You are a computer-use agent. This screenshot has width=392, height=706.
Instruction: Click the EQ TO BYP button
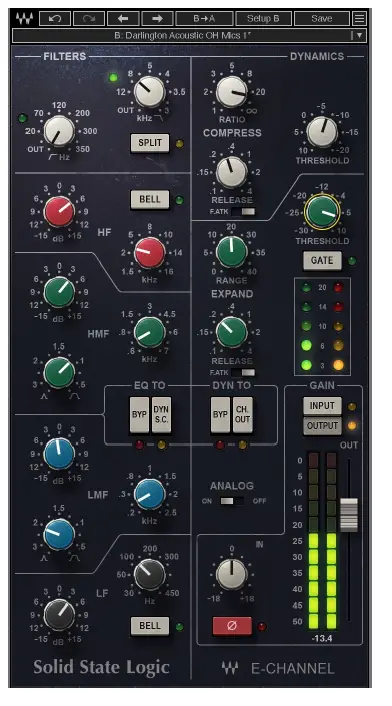pyautogui.click(x=140, y=414)
